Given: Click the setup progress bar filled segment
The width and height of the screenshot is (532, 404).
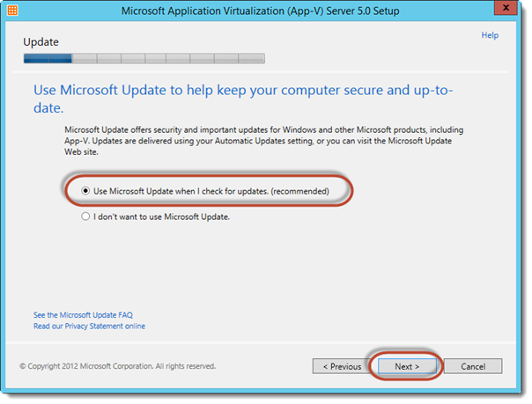Looking at the screenshot, I should pyautogui.click(x=48, y=58).
